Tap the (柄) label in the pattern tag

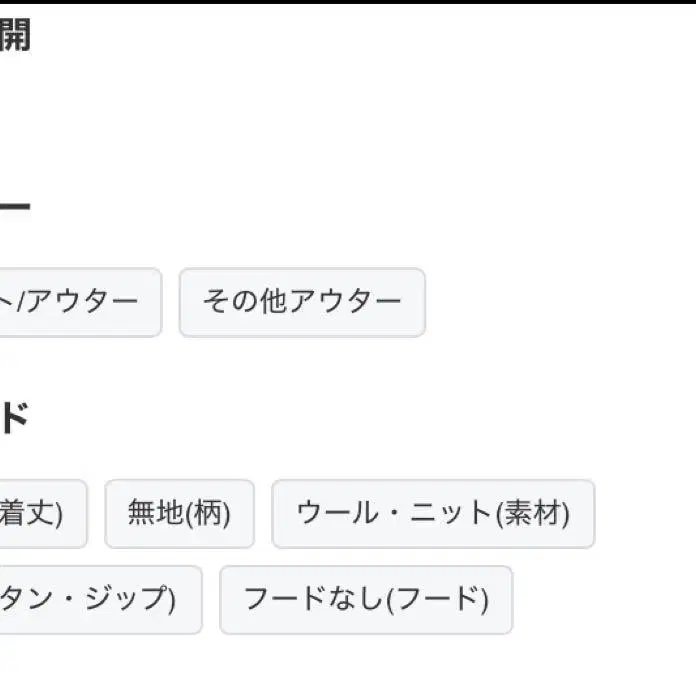[x=208, y=514]
